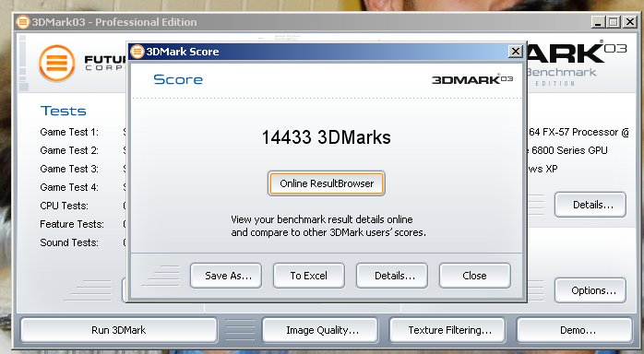644x354 pixels.
Task: Click the 3DMark03 main window title icon
Action: 23,22
